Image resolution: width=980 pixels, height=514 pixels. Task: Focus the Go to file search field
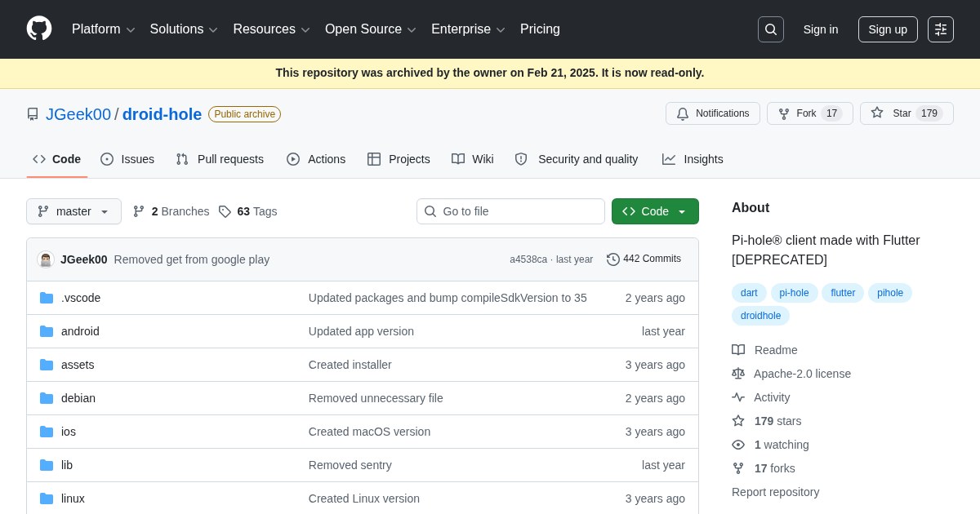[x=510, y=211]
